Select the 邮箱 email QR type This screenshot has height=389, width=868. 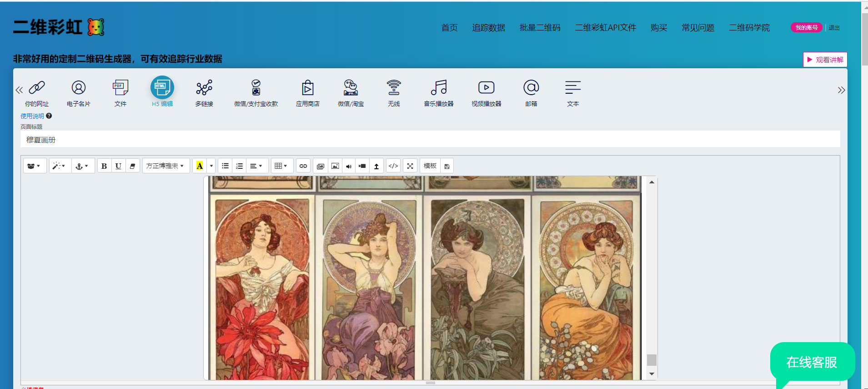pyautogui.click(x=531, y=94)
